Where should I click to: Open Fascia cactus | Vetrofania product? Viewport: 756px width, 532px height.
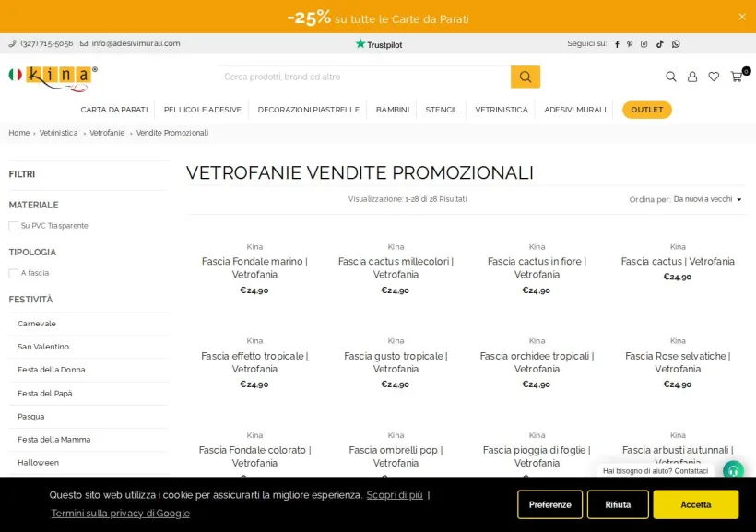tap(678, 262)
